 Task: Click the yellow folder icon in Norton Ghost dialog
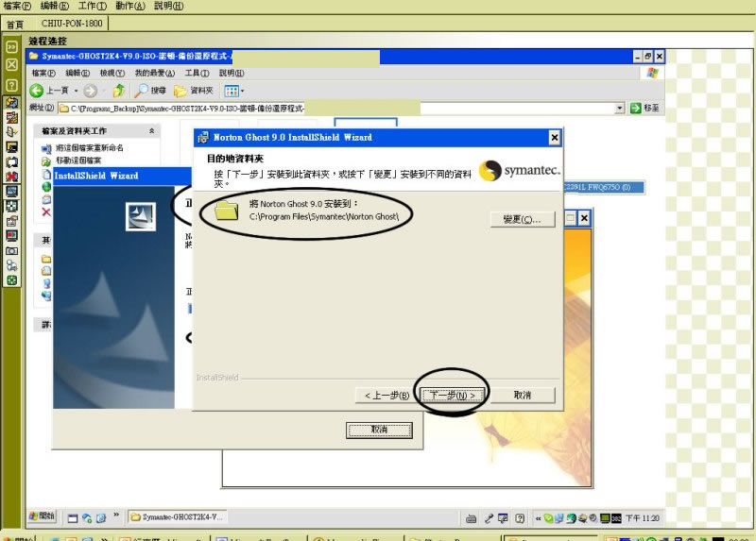pyautogui.click(x=227, y=211)
